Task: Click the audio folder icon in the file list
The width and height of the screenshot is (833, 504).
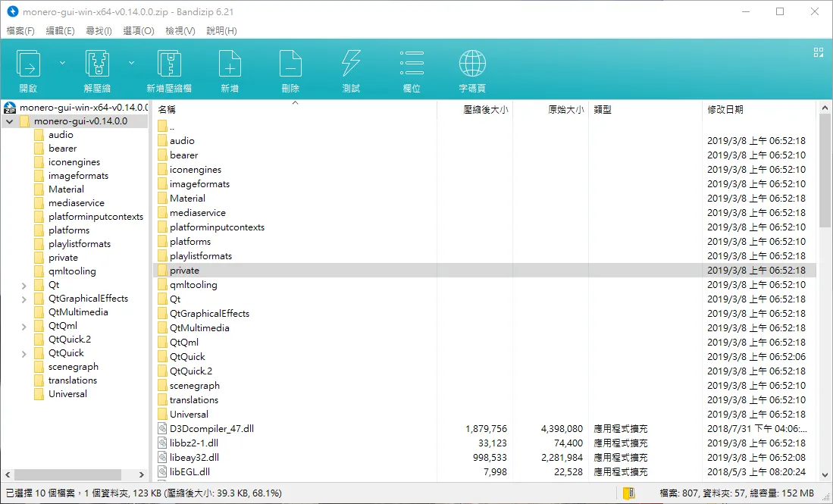Action: pos(162,141)
